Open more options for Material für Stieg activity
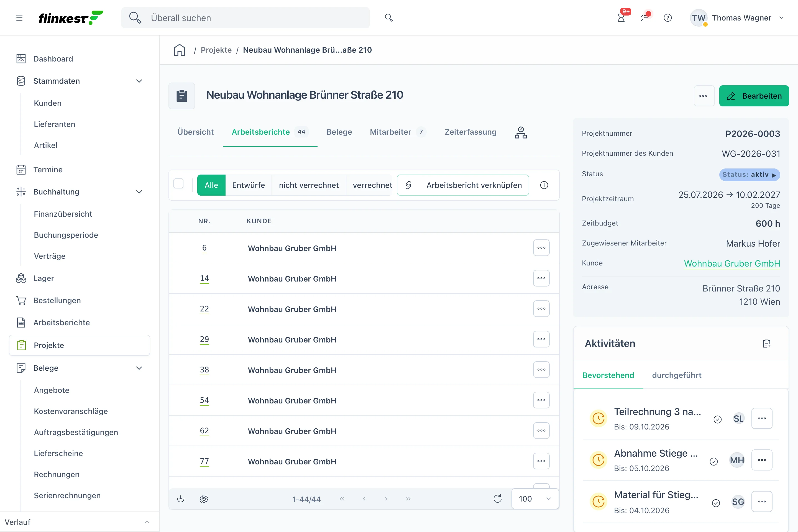 pyautogui.click(x=762, y=502)
